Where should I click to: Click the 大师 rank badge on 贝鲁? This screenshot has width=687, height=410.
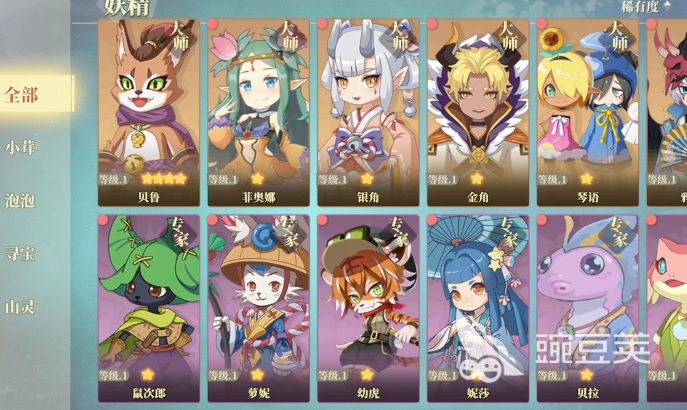(x=180, y=36)
